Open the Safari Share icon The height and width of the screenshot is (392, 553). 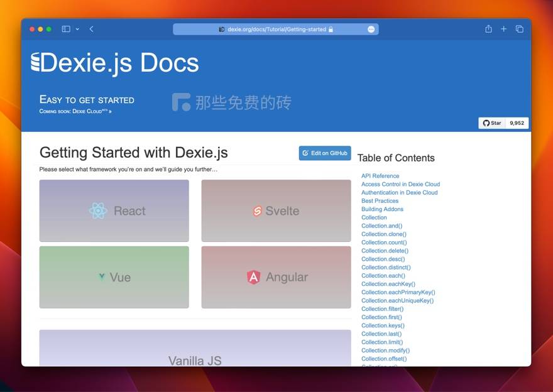click(x=488, y=29)
